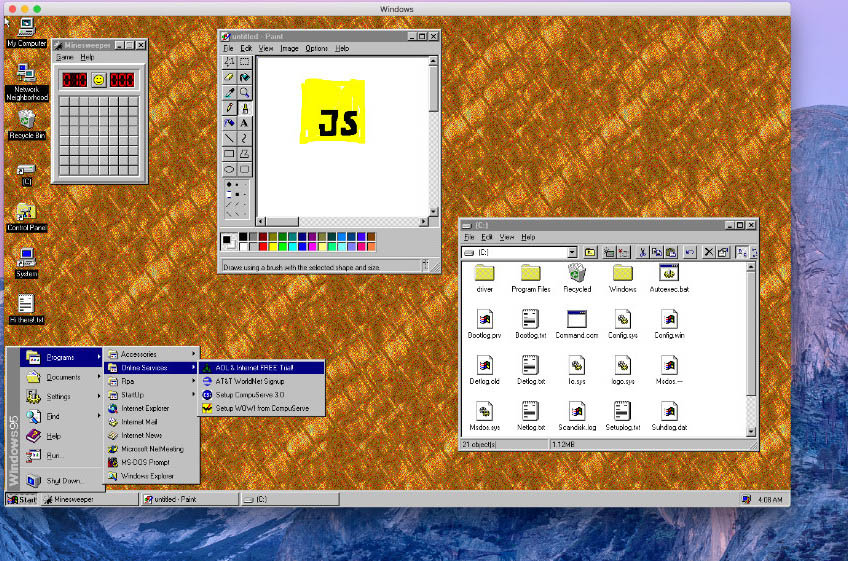848x561 pixels.
Task: Choose the Eraser tool in Paint
Action: point(229,77)
